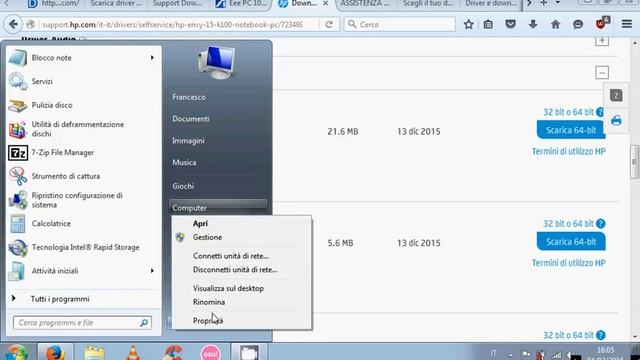640x360 pixels.
Task: Click the Cerca search field in Firefox
Action: click(400, 24)
